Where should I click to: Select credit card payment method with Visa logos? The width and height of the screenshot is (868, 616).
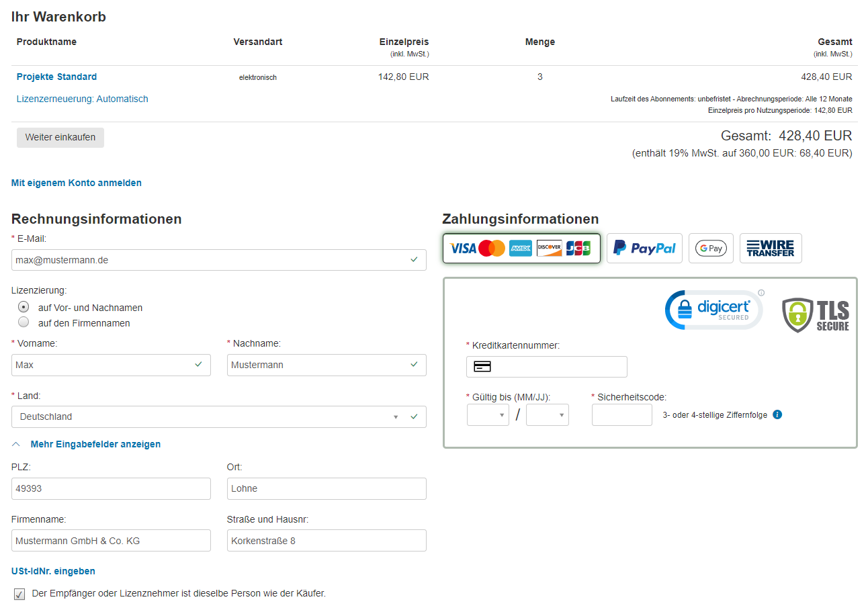click(521, 249)
